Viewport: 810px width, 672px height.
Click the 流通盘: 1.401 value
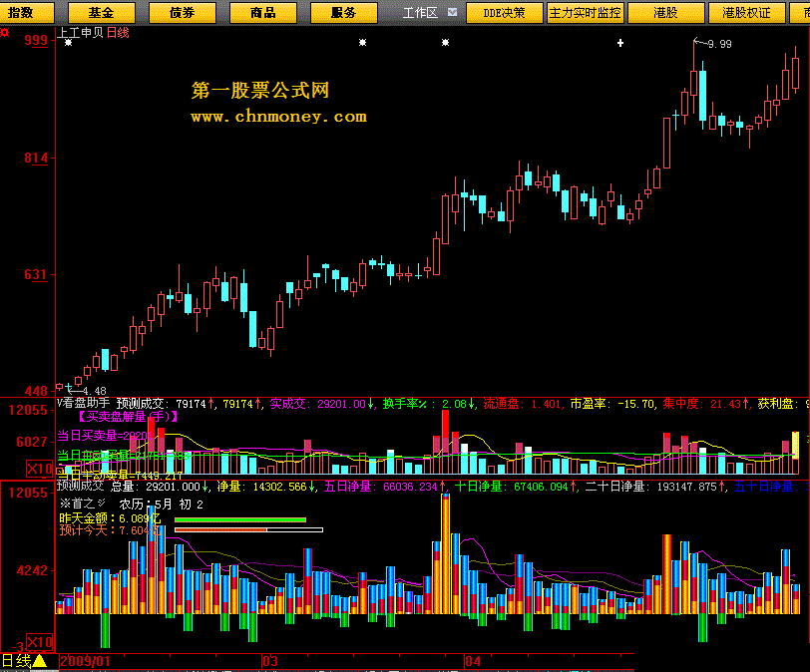(524, 404)
